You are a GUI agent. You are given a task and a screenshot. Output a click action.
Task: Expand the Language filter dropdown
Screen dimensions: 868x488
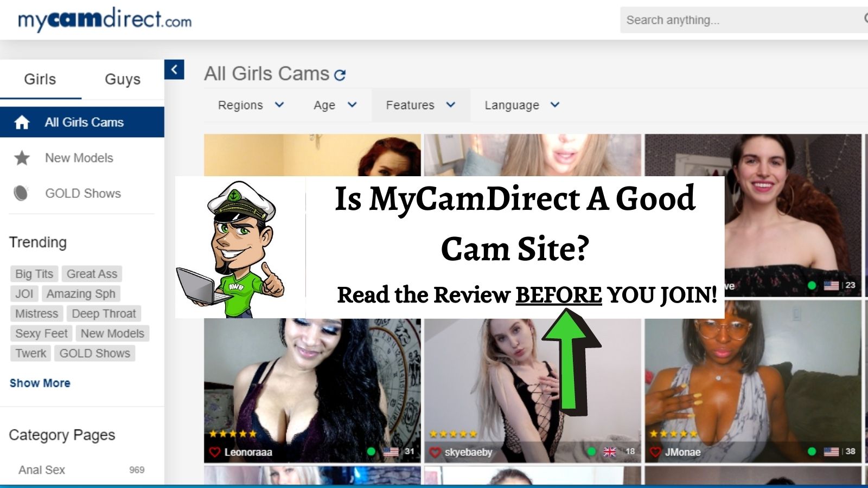[x=521, y=105]
